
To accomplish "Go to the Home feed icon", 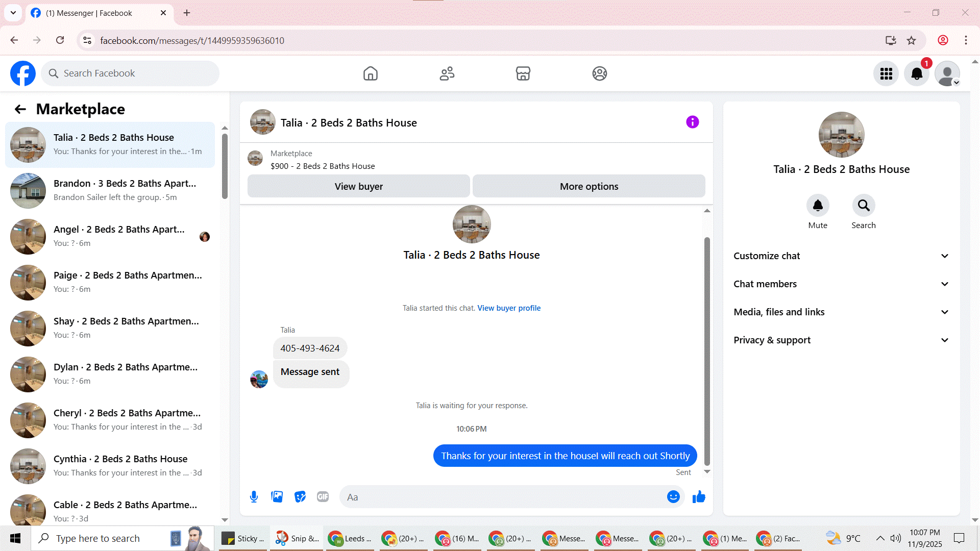I will [371, 73].
